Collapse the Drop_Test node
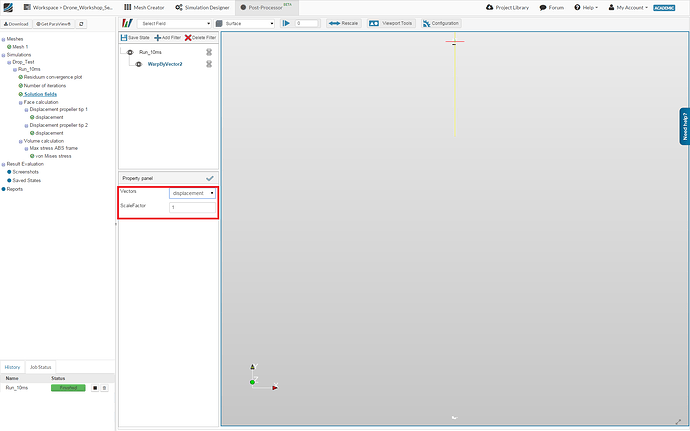The width and height of the screenshot is (690, 431). [x=9, y=63]
